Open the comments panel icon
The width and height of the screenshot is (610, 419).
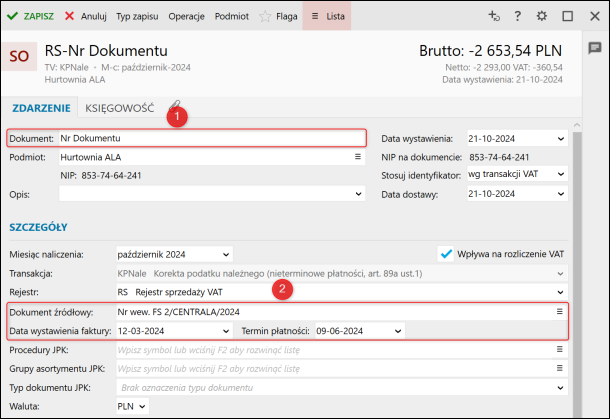[595, 48]
